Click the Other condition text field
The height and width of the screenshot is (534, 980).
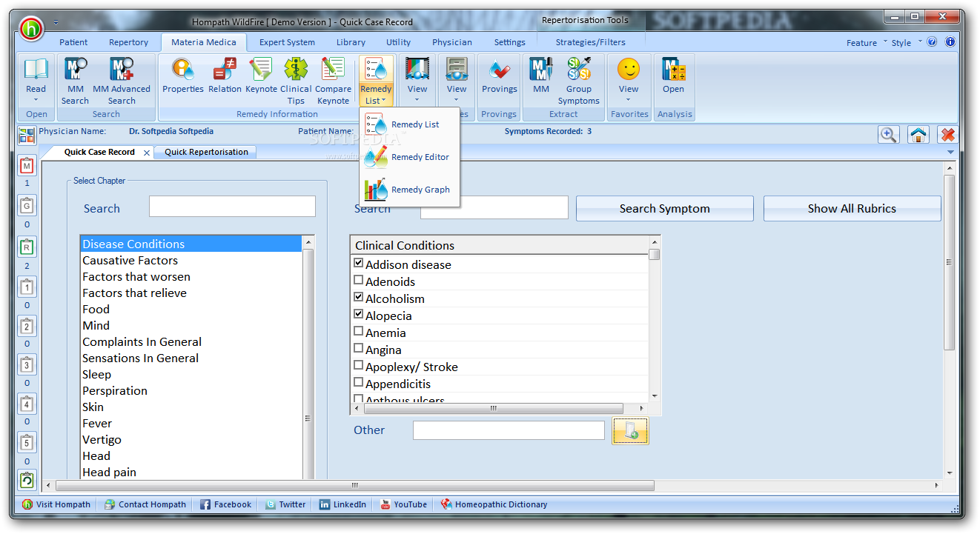point(509,430)
